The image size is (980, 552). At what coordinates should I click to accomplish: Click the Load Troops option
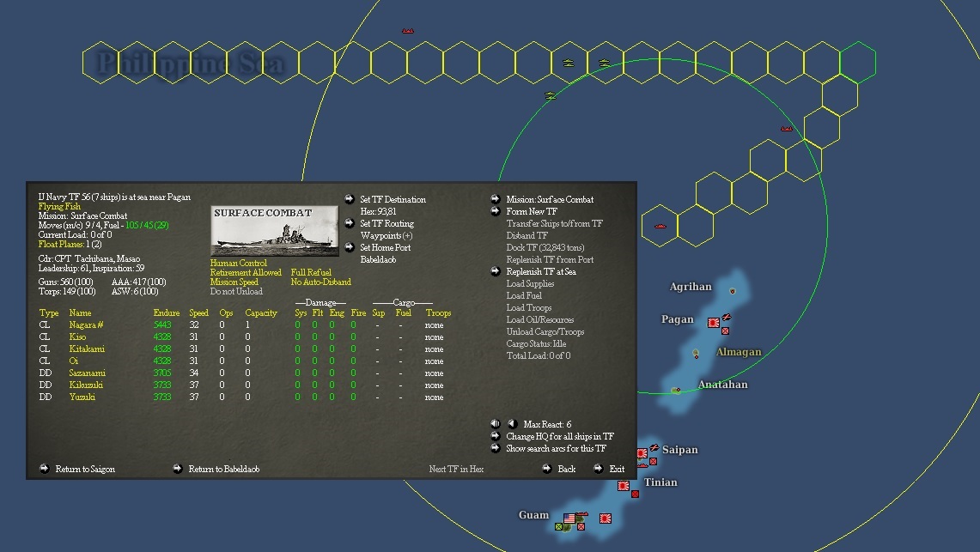coord(529,307)
